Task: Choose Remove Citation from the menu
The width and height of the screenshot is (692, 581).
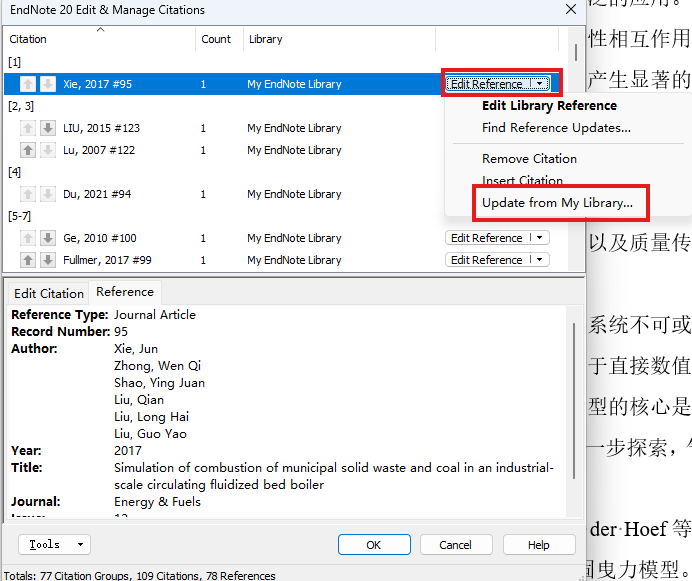Action: pos(529,158)
